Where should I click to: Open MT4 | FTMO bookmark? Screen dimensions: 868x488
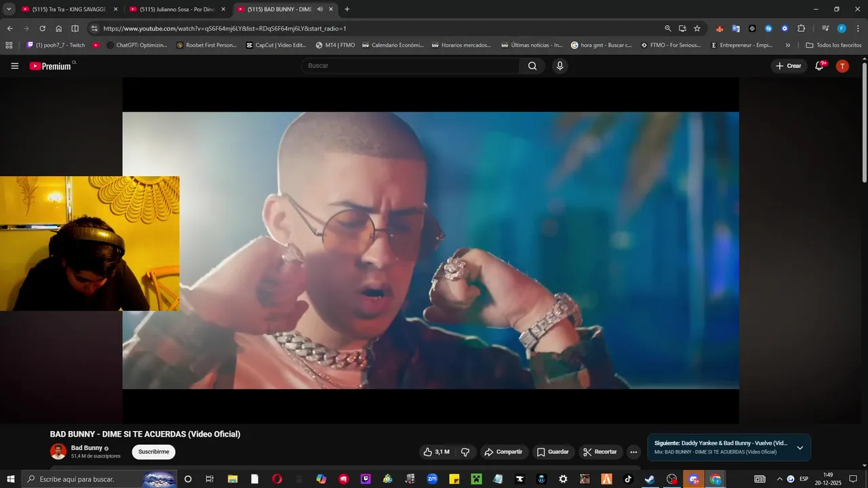pyautogui.click(x=335, y=45)
